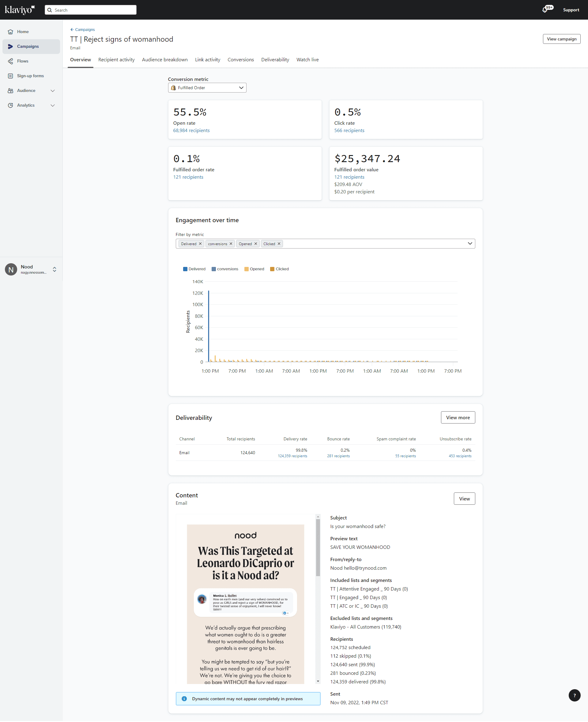Remove the Delivered metric filter chip

[200, 244]
